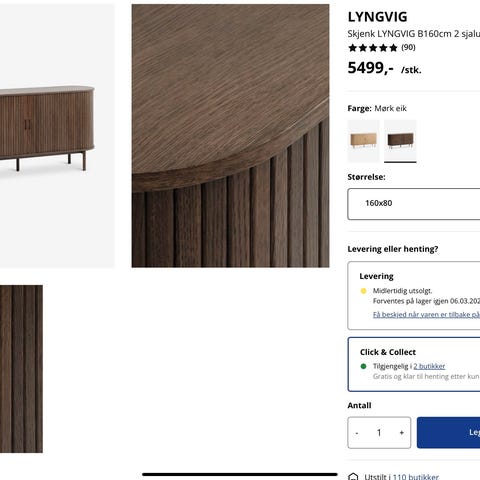
Task: Click the quantity number field
Action: pos(379,433)
